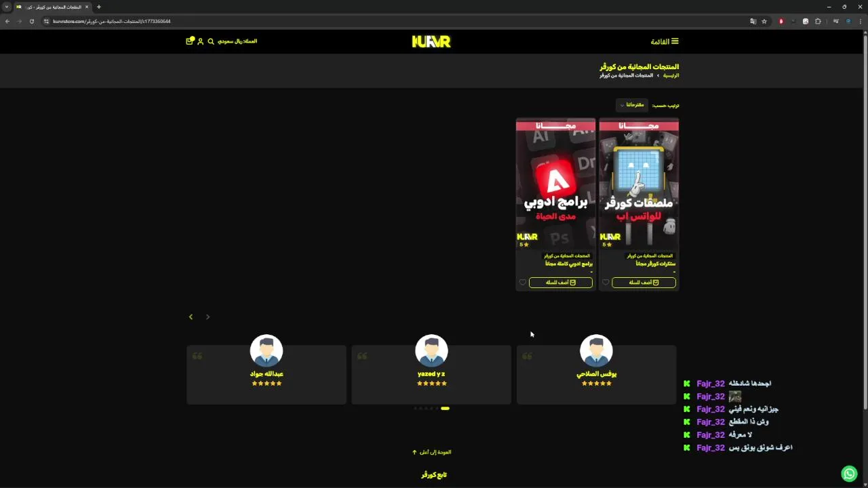This screenshot has height=488, width=868.
Task: Open the القائمة hamburger menu
Action: (665, 41)
